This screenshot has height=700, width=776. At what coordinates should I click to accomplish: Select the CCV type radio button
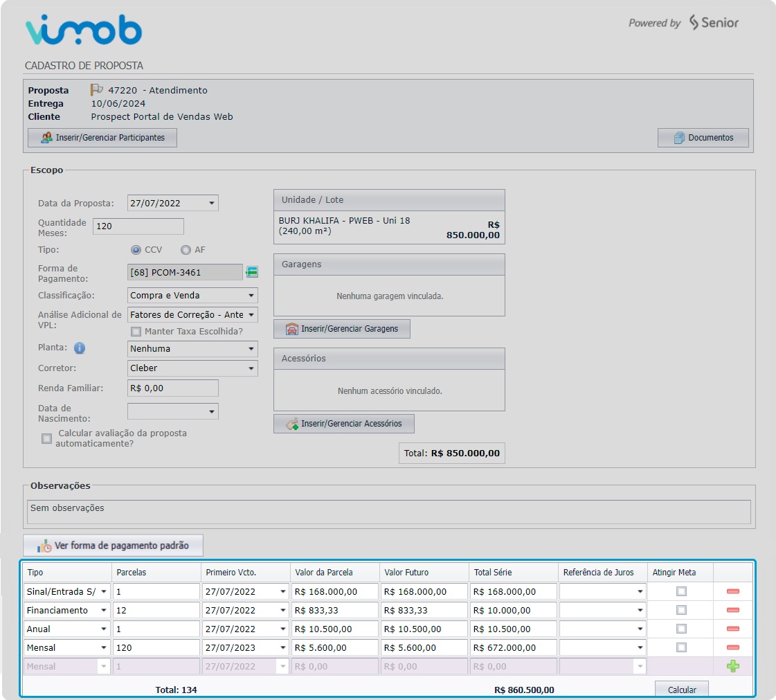pos(136,250)
